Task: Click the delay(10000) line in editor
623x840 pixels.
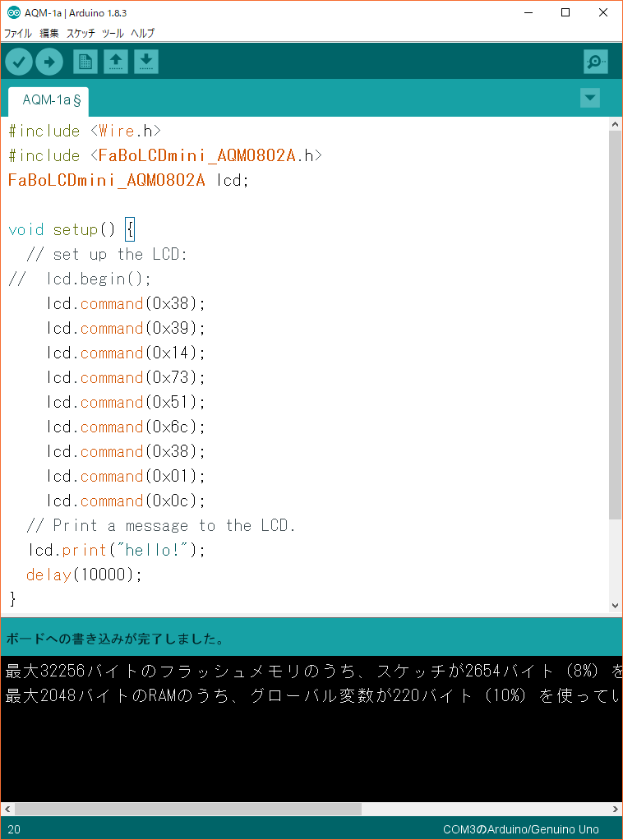Action: point(84,575)
